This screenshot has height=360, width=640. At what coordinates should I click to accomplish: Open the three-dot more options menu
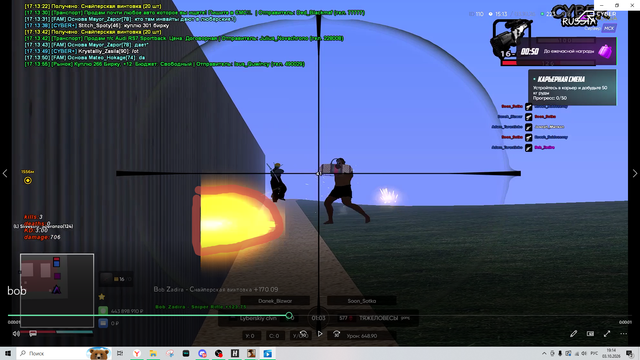click(x=624, y=334)
